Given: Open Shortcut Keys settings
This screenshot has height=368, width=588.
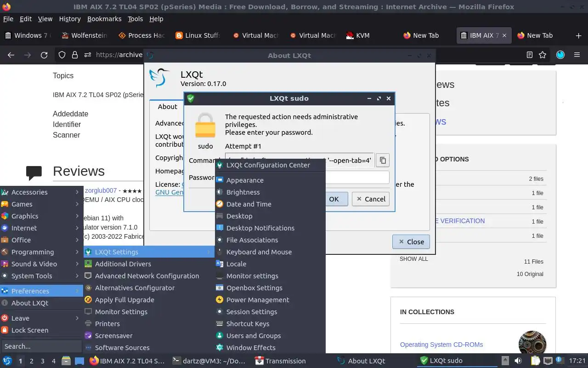Looking at the screenshot, I should (270, 324).
